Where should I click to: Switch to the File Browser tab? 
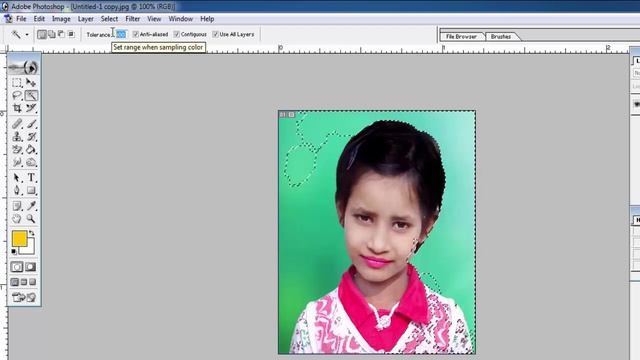(x=461, y=36)
